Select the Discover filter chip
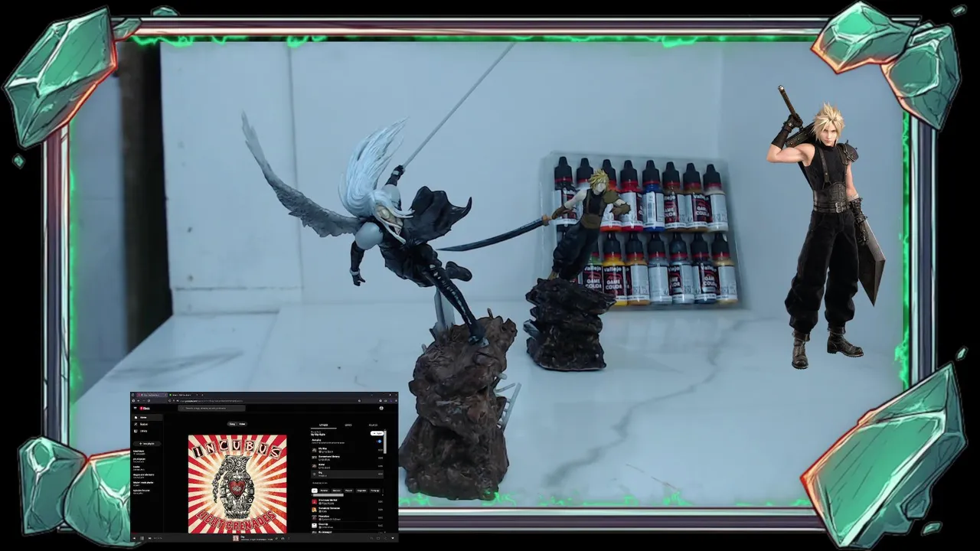The width and height of the screenshot is (980, 551). [x=337, y=491]
